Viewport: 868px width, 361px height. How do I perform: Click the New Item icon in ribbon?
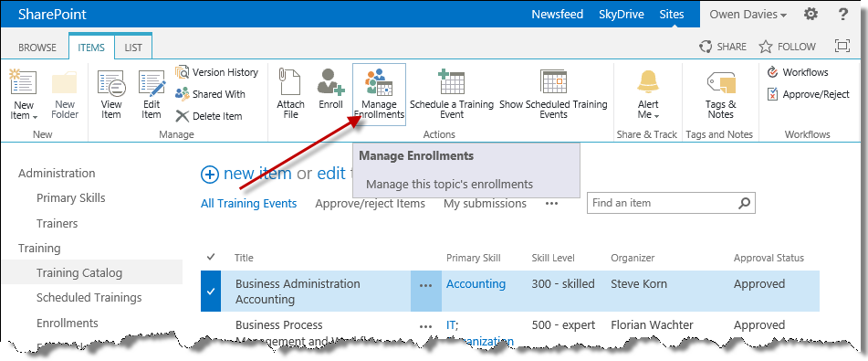tap(23, 83)
